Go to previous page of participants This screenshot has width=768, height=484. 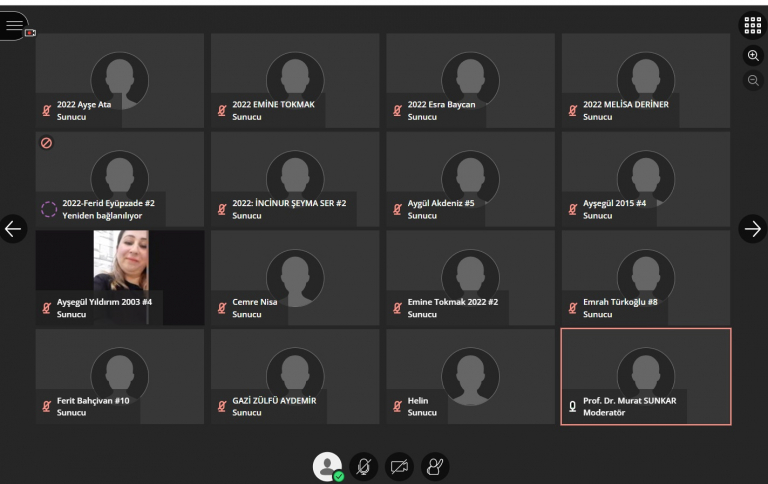point(13,229)
